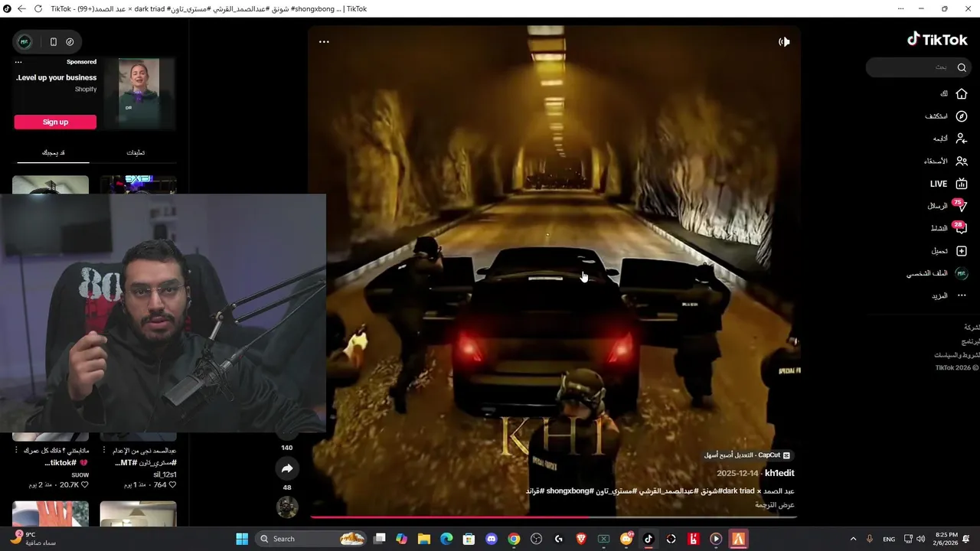Open Microsoft Edge from the taskbar
Image resolution: width=980 pixels, height=551 pixels.
pos(446,539)
